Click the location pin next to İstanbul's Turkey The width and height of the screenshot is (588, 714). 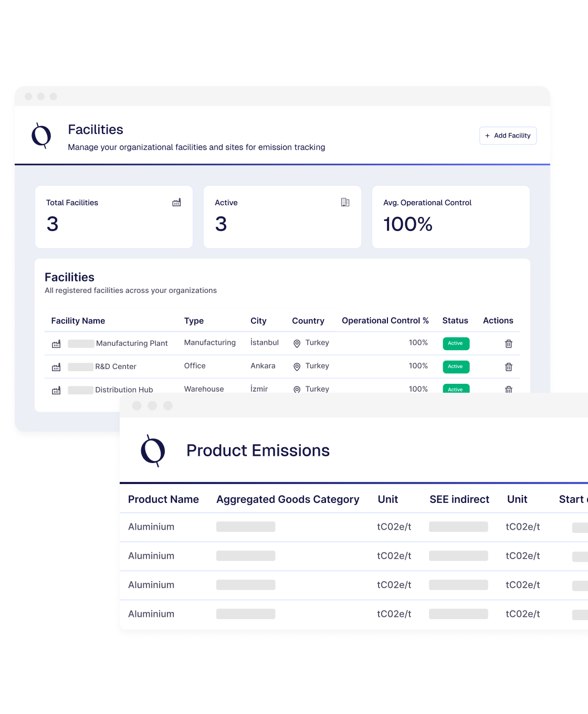(x=297, y=343)
